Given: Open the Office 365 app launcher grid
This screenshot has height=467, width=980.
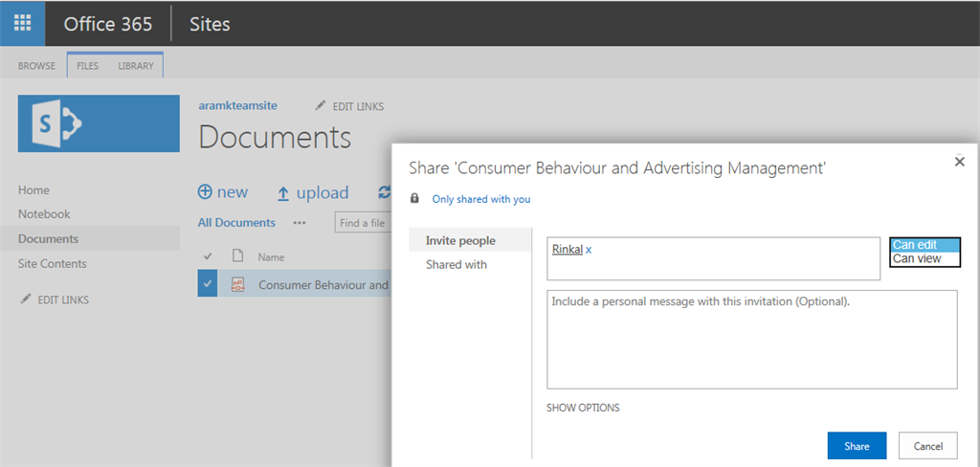Looking at the screenshot, I should click(22, 23).
